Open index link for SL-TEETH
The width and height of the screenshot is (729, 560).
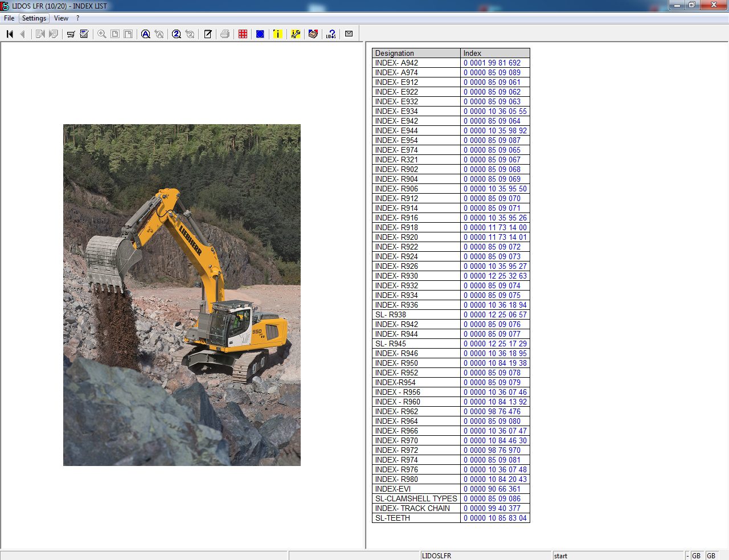pyautogui.click(x=494, y=518)
